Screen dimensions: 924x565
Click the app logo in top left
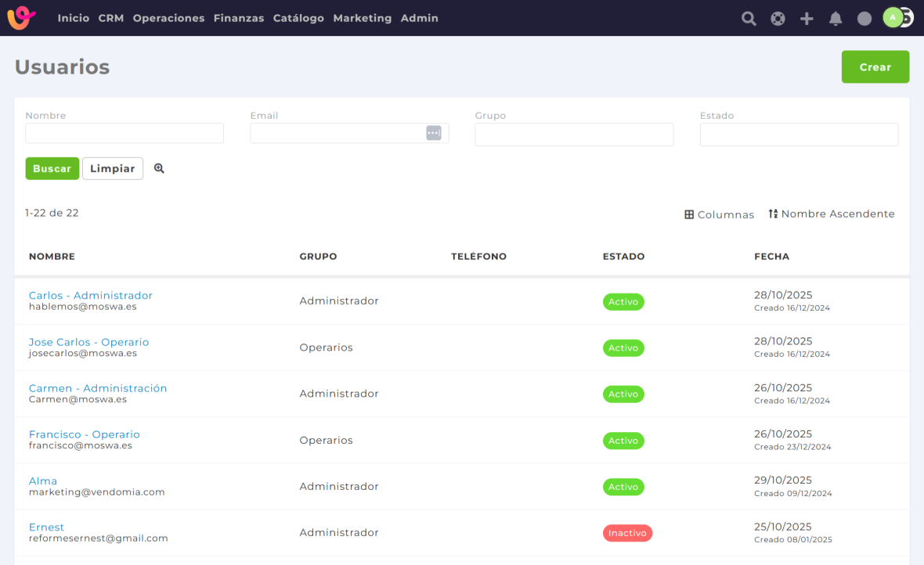pyautogui.click(x=21, y=18)
